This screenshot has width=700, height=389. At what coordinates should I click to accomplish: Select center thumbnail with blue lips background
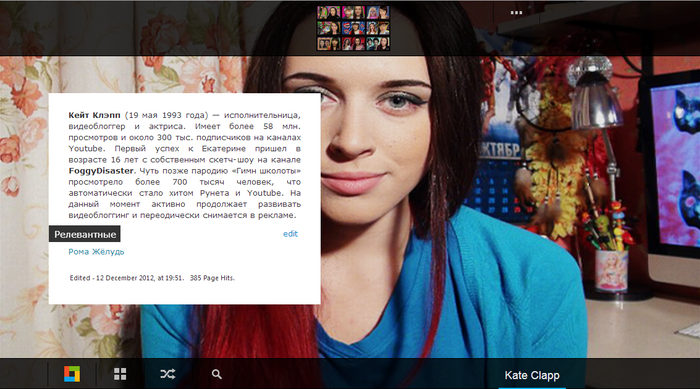click(353, 28)
